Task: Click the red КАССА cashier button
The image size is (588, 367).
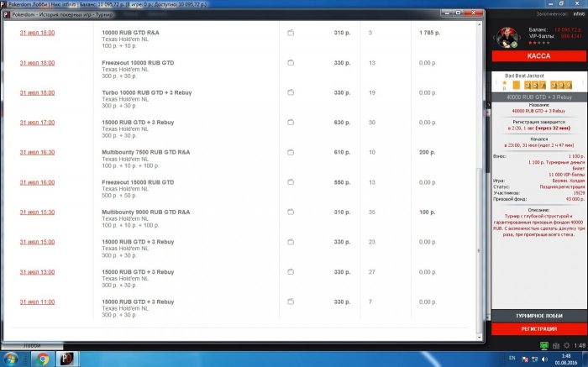Action: (x=538, y=56)
